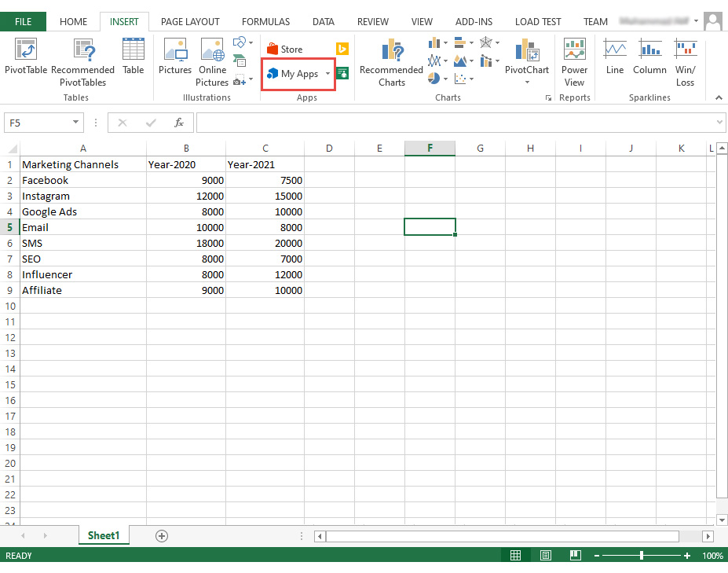728x573 pixels.
Task: Switch to the PAGE LAYOUT ribbon tab
Action: [x=190, y=21]
